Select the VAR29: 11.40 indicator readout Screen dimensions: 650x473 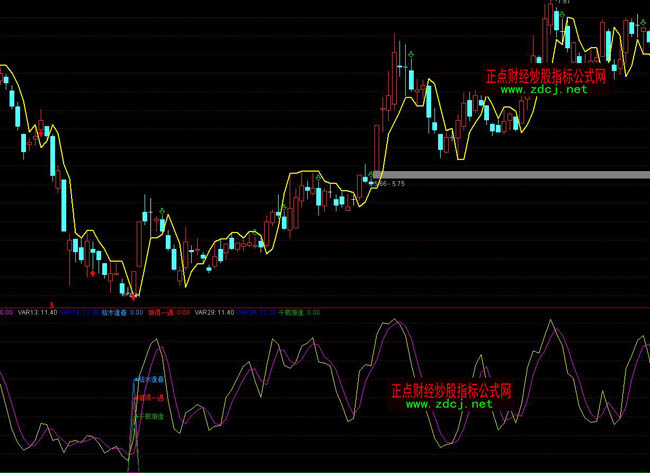(215, 312)
